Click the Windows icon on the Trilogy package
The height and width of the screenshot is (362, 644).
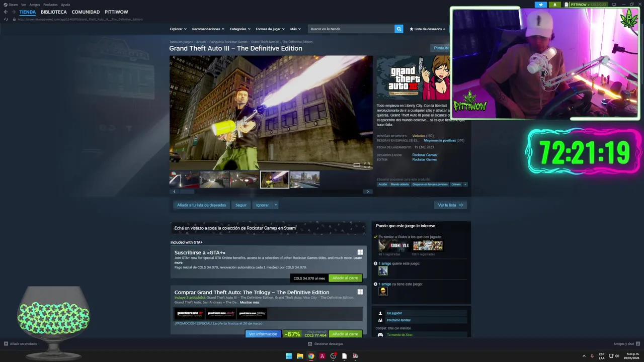pyautogui.click(x=360, y=292)
